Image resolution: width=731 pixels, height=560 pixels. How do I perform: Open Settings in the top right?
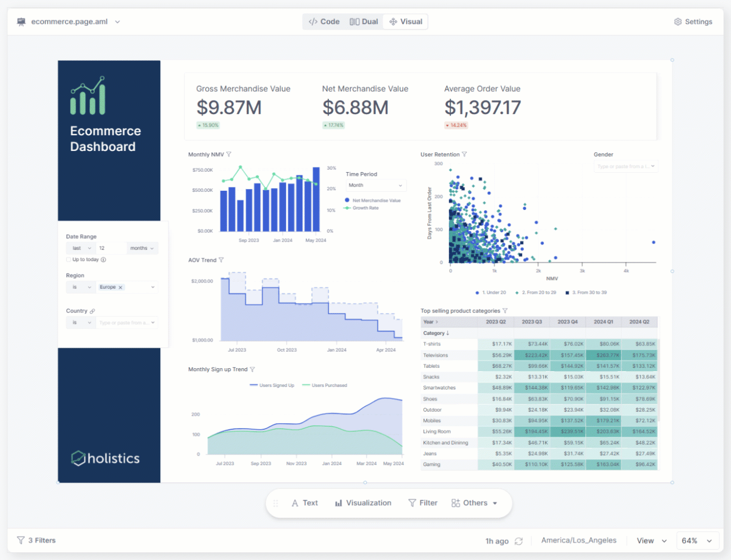pos(693,21)
